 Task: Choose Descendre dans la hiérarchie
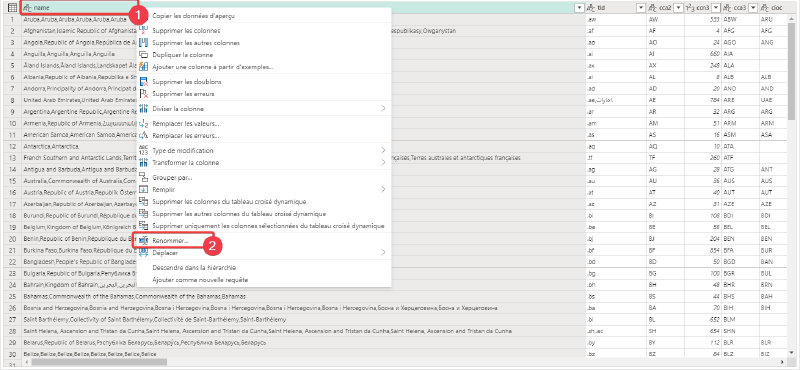click(x=194, y=267)
